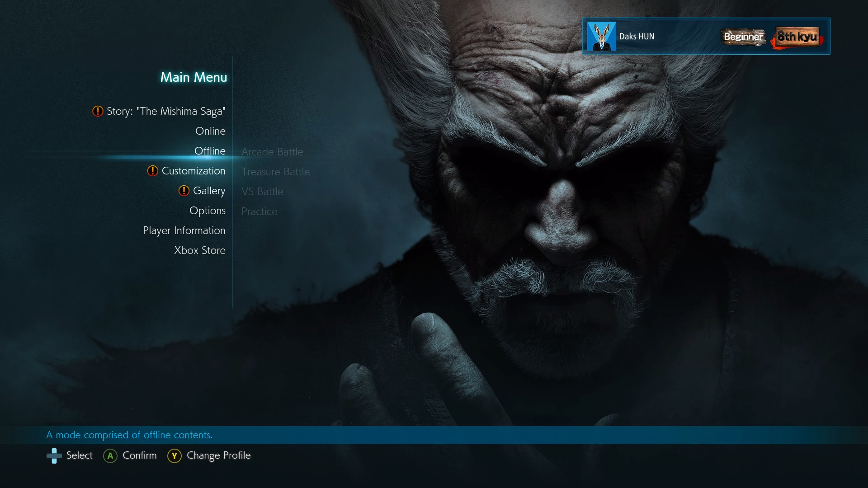868x488 pixels.
Task: Click the D-pad Select icon
Action: point(54,456)
